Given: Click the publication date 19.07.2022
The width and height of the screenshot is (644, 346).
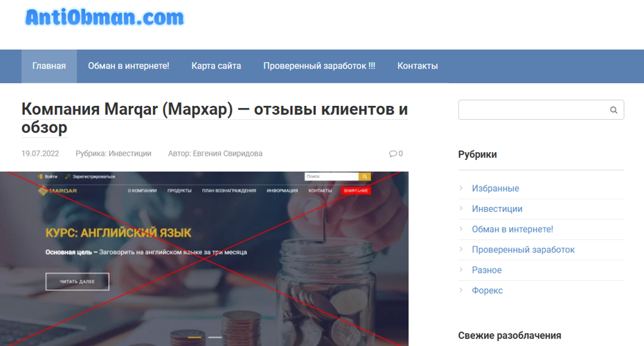Looking at the screenshot, I should pos(40,154).
